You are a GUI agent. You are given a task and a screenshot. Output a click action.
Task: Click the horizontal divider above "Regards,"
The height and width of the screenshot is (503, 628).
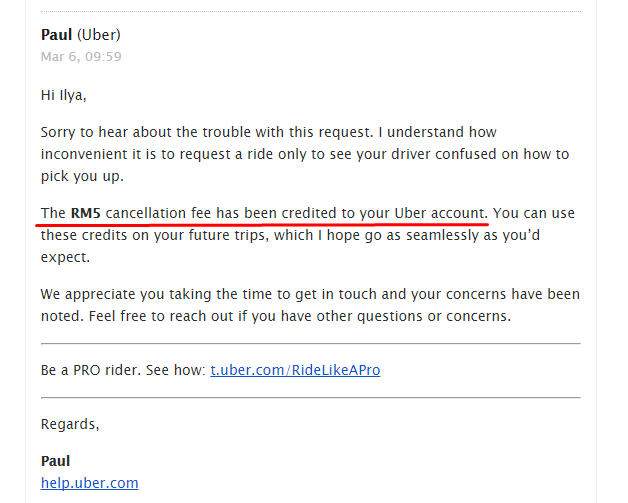[310, 398]
